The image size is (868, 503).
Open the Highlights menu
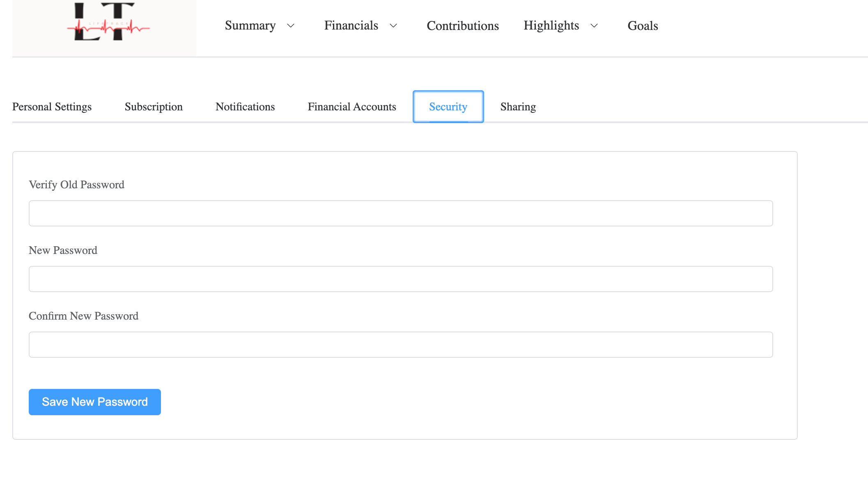point(551,25)
